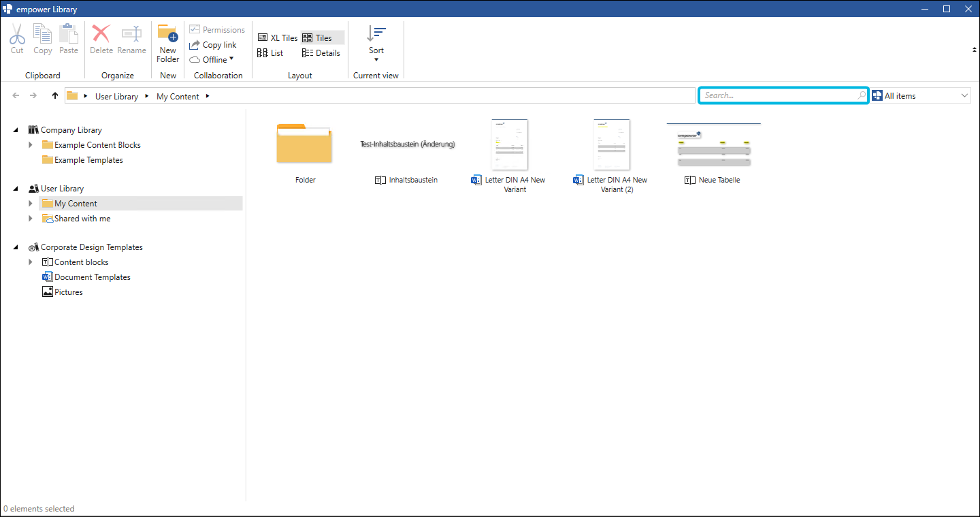Expand the Example Content Blocks folder
The height and width of the screenshot is (517, 980).
click(x=31, y=145)
